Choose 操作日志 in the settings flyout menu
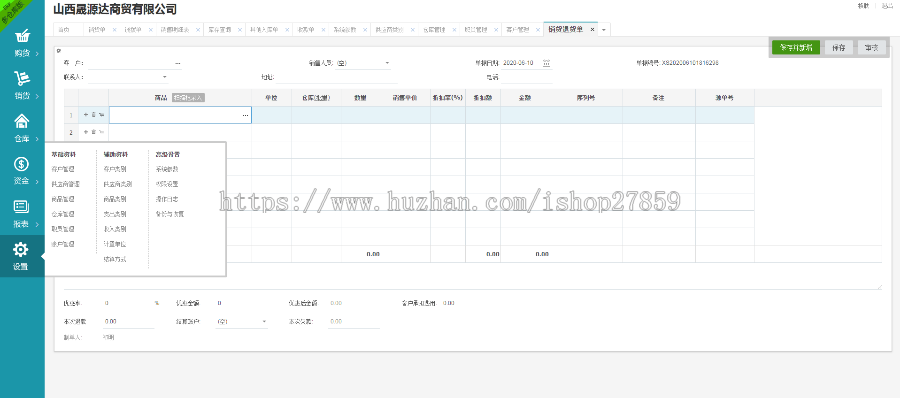The image size is (900, 398). point(167,199)
